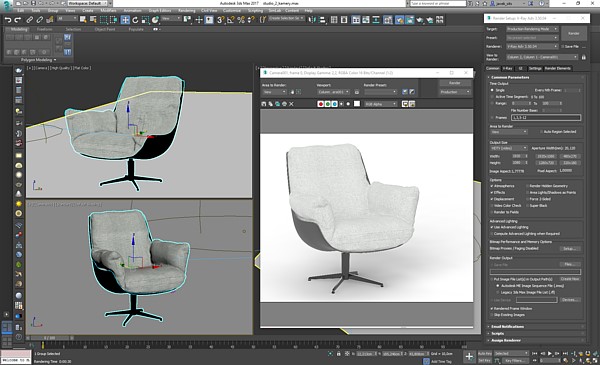Select the Single time output option

coord(492,90)
